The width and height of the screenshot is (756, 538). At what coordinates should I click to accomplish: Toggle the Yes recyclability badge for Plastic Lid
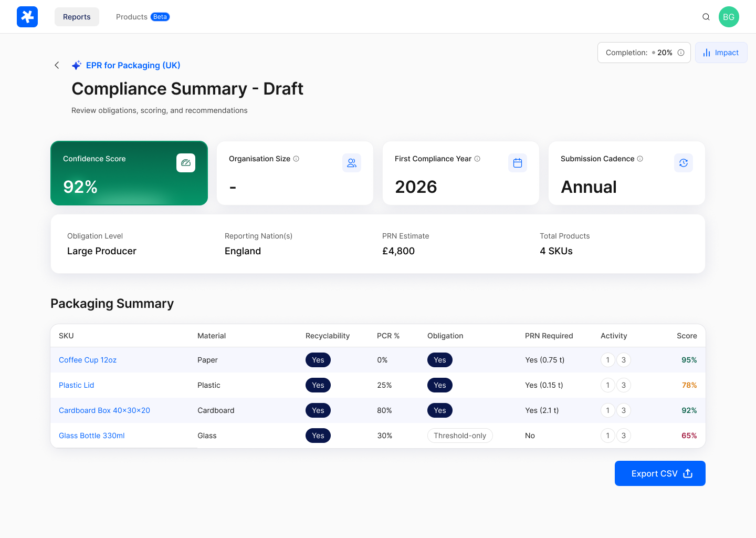[318, 385]
